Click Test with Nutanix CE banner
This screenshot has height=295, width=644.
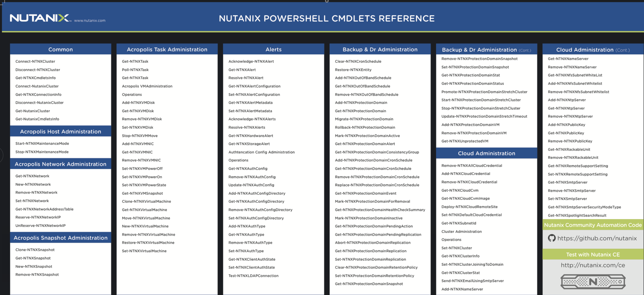(593, 254)
